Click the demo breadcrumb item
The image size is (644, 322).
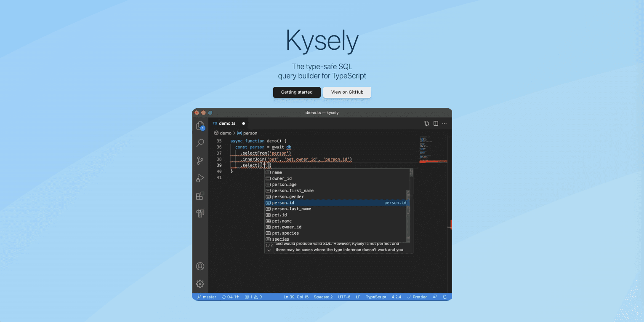(223, 133)
